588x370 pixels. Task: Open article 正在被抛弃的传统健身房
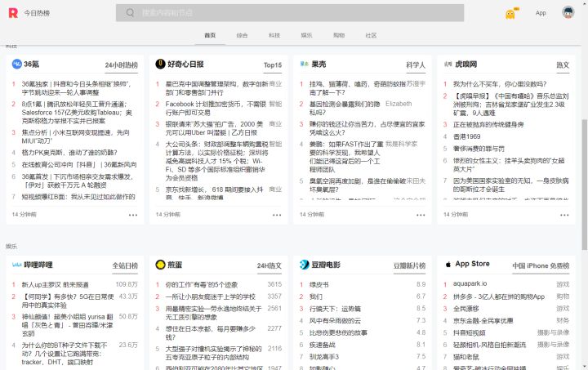(x=488, y=124)
